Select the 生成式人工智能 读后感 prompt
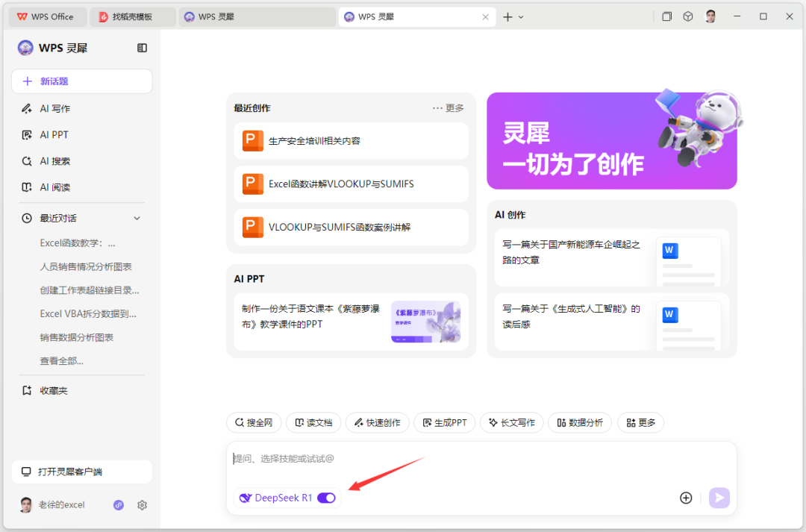Screen dimensions: 806x532 [x=612, y=322]
